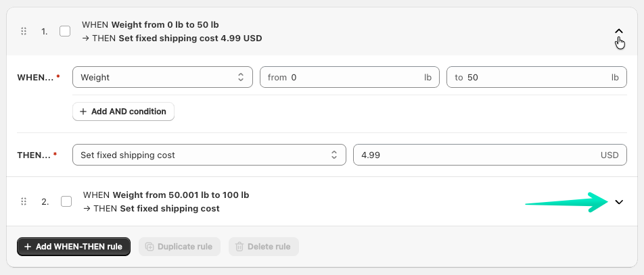Collapse rule 1 with the up chevron
This screenshot has height=275, width=644.
[x=619, y=31]
